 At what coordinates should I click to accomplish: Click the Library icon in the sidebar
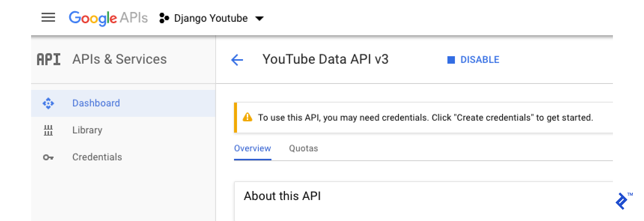[48, 130]
